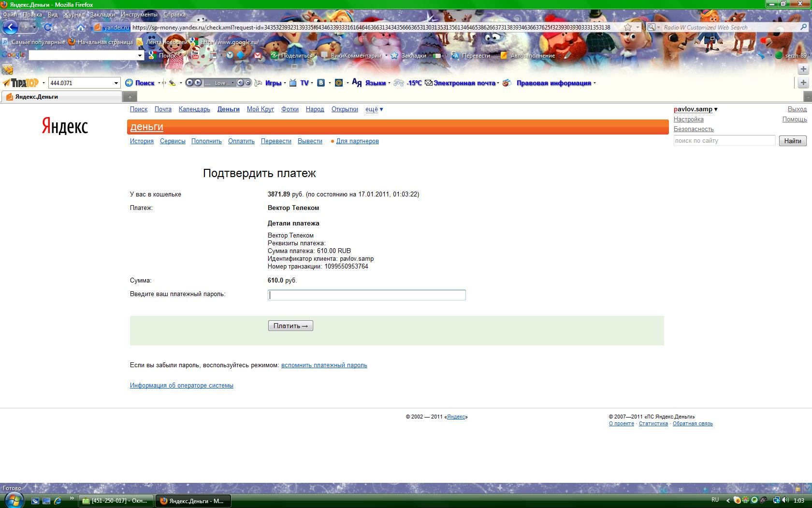
Task: Bookmark this page with the star icon
Action: pos(628,28)
